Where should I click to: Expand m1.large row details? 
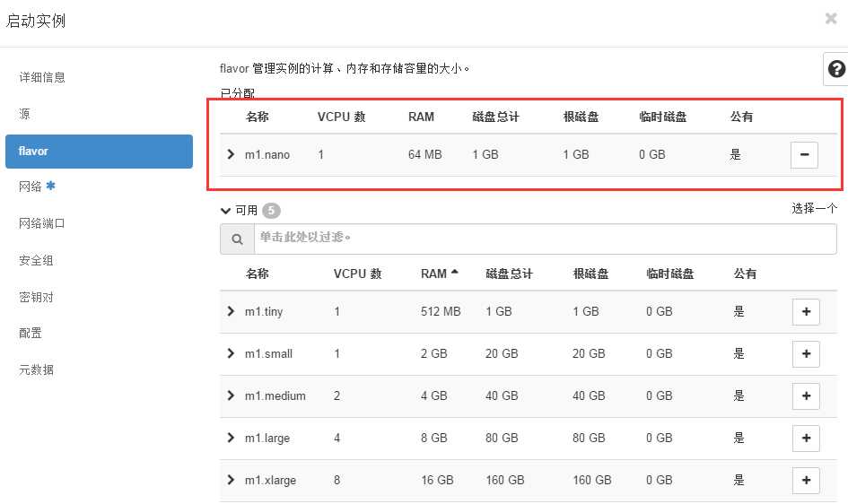[231, 438]
